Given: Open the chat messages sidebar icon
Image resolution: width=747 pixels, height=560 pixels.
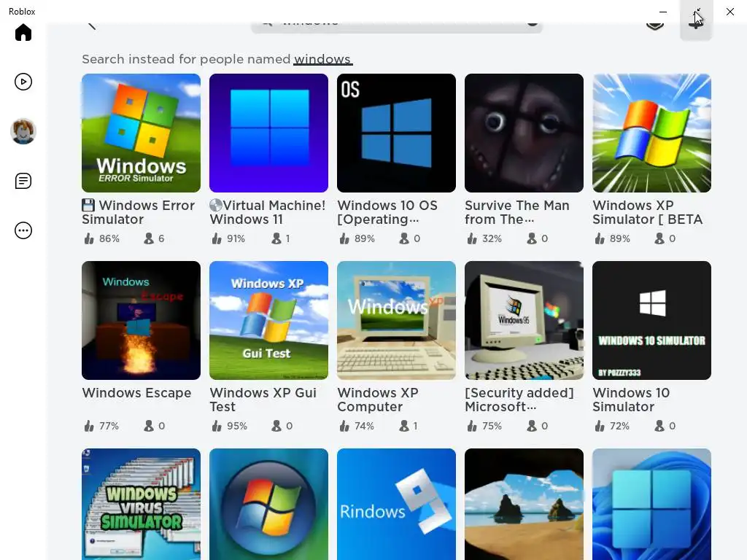Looking at the screenshot, I should tap(23, 181).
